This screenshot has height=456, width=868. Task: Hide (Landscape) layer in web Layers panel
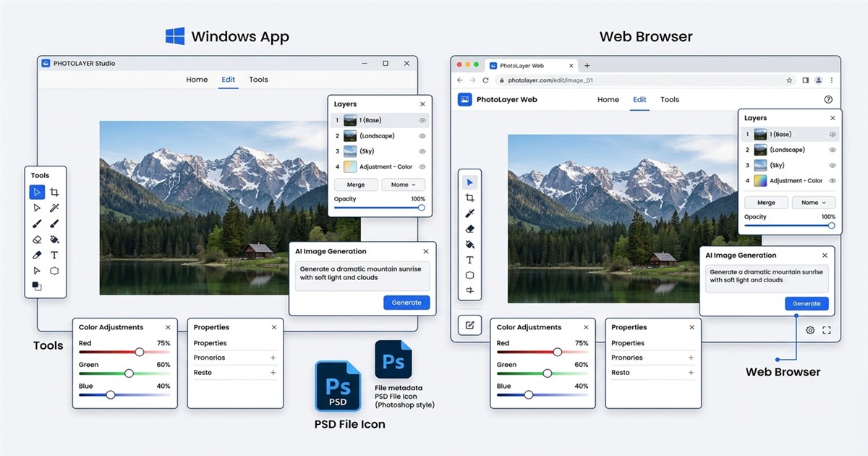tap(833, 150)
